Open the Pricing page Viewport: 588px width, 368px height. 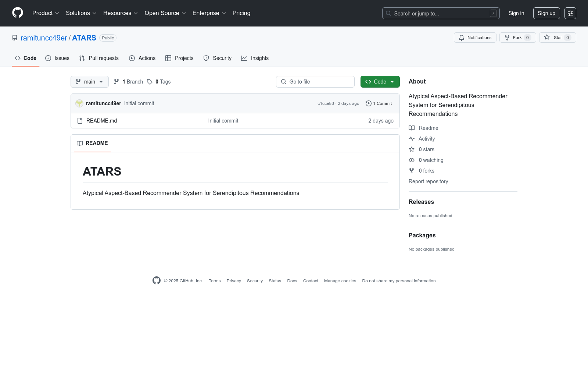point(241,13)
